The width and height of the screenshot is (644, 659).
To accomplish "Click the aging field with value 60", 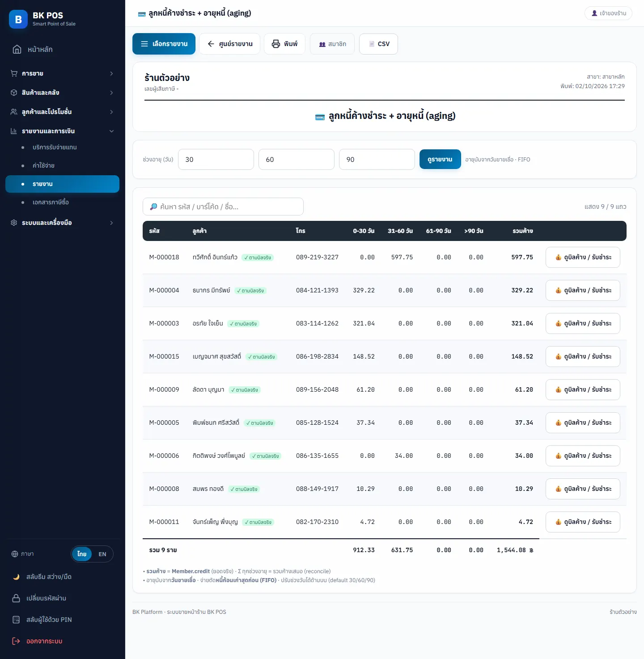I will [297, 159].
